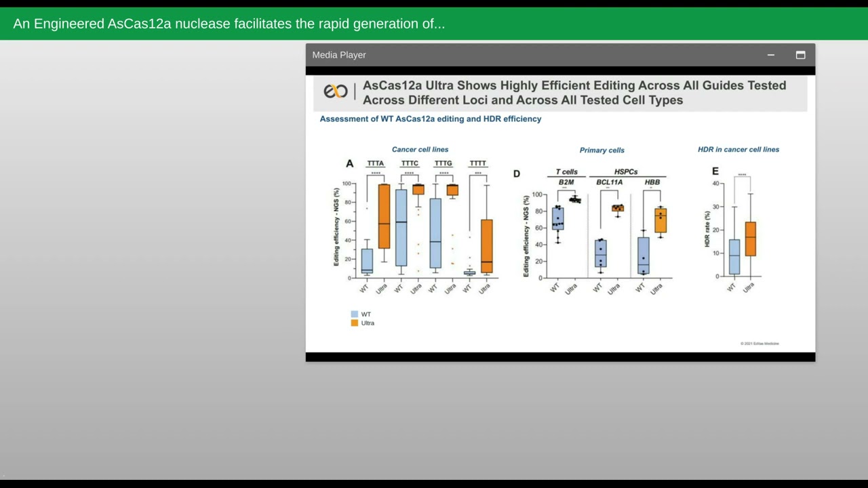The width and height of the screenshot is (868, 488).
Task: Click the TTTA label in panel A
Action: click(x=375, y=163)
